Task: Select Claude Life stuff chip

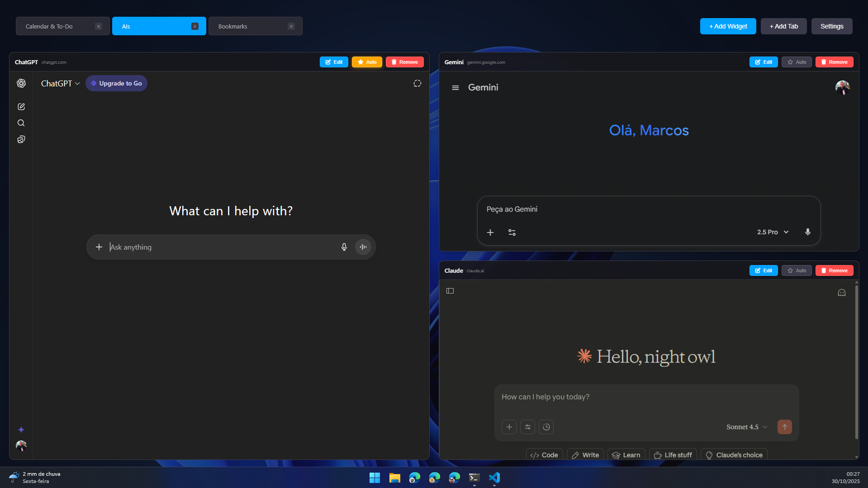Action: [673, 455]
